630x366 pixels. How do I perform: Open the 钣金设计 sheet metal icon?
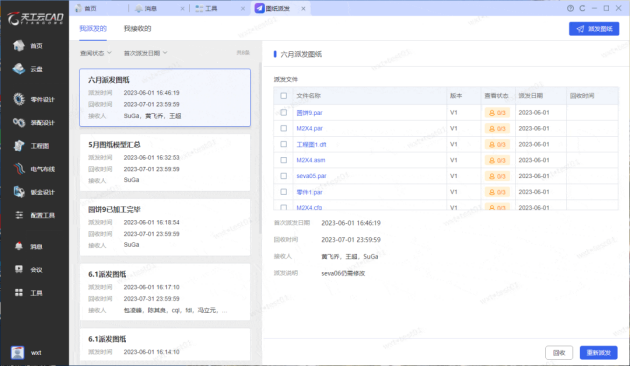pos(18,192)
